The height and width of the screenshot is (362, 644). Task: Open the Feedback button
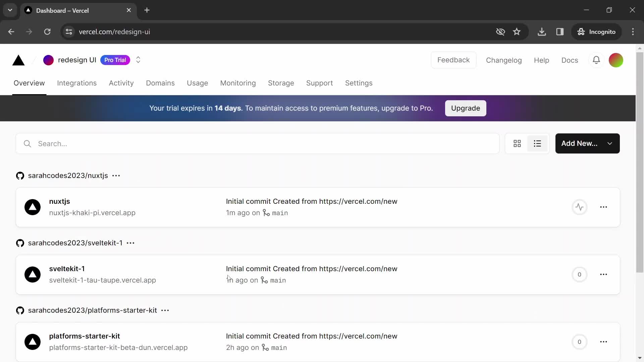coord(453,60)
